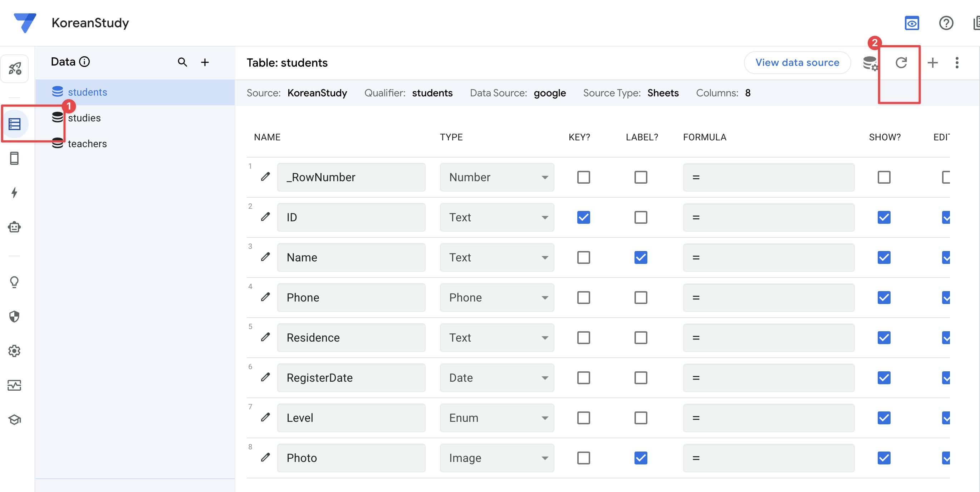Image resolution: width=980 pixels, height=492 pixels.
Task: Click the formula field for Residence row
Action: coord(769,338)
